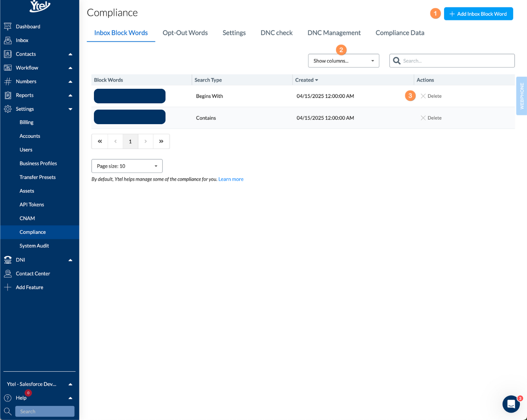Image resolution: width=527 pixels, height=420 pixels.
Task: Open the Show columns dropdown
Action: [x=343, y=61]
